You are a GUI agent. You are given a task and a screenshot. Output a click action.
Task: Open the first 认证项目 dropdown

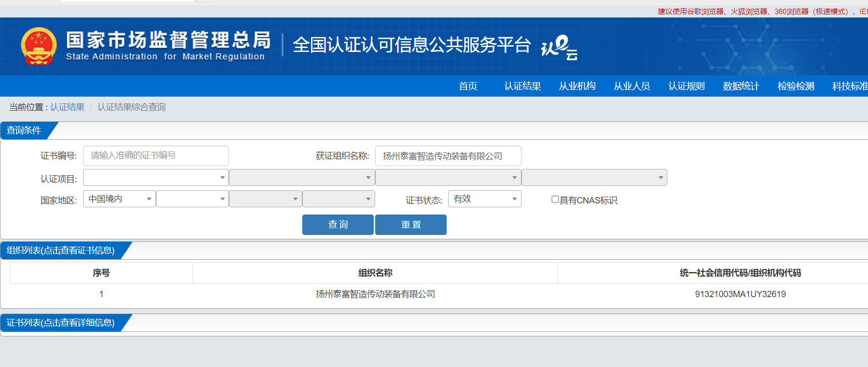156,178
